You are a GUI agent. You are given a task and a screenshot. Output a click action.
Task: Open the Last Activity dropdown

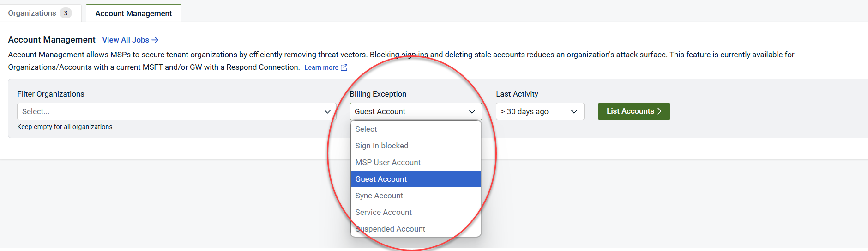pos(539,111)
